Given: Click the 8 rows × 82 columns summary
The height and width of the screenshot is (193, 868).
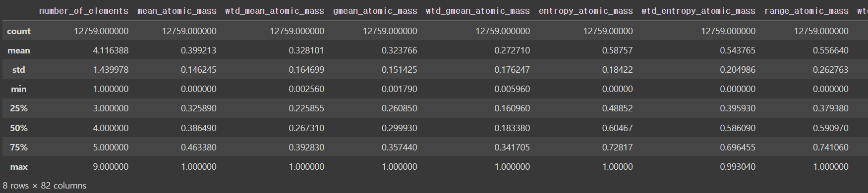Looking at the screenshot, I should [45, 186].
